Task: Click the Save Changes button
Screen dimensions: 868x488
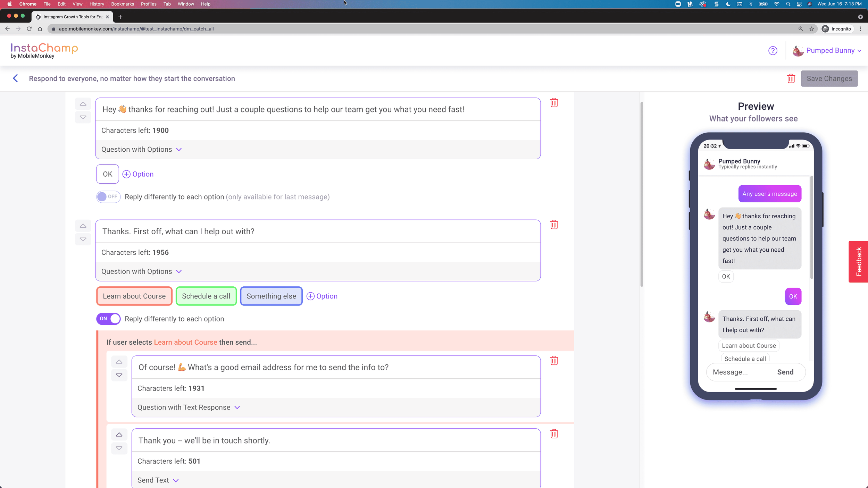Action: pos(829,79)
